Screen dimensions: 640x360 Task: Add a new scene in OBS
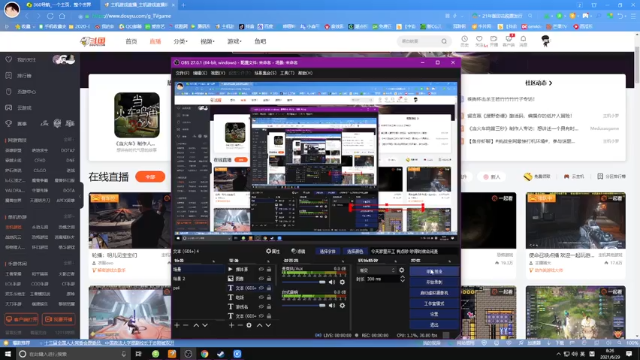[177, 325]
